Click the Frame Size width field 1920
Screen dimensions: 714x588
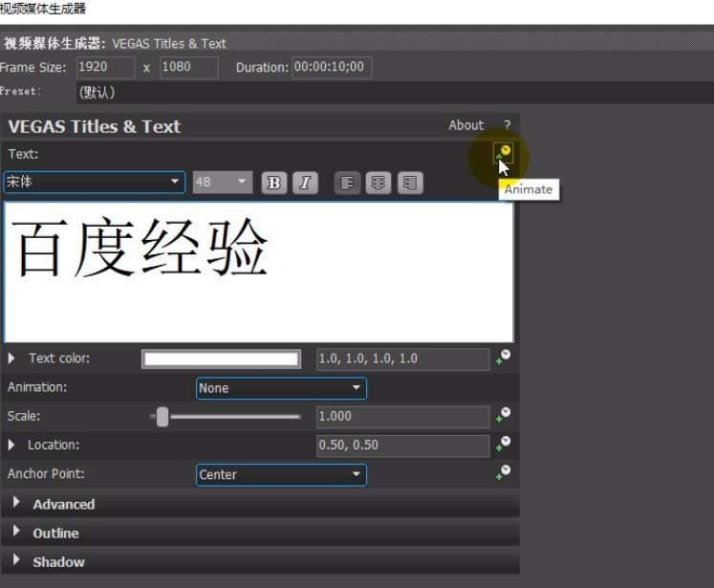click(x=106, y=68)
